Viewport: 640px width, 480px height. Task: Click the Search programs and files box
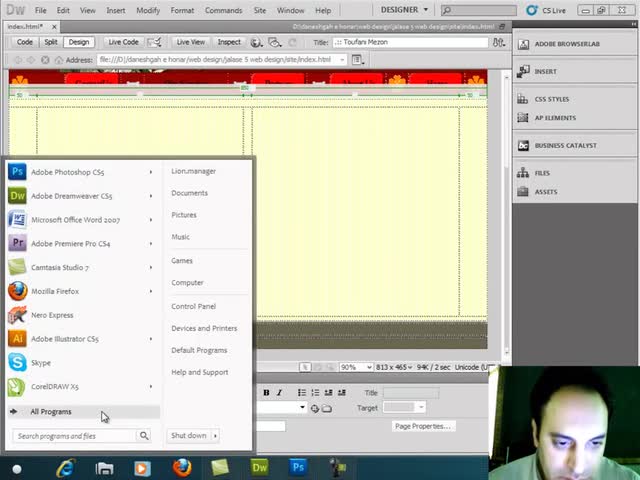[82, 436]
